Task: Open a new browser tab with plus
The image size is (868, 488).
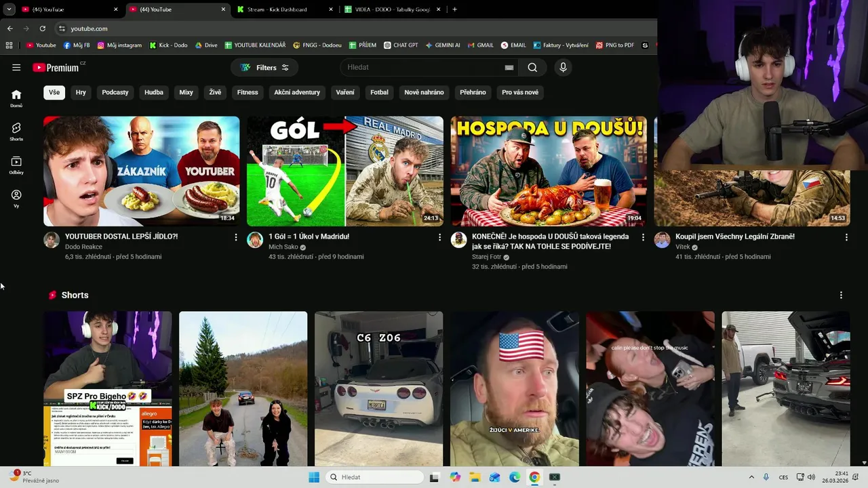Action: pyautogui.click(x=454, y=9)
